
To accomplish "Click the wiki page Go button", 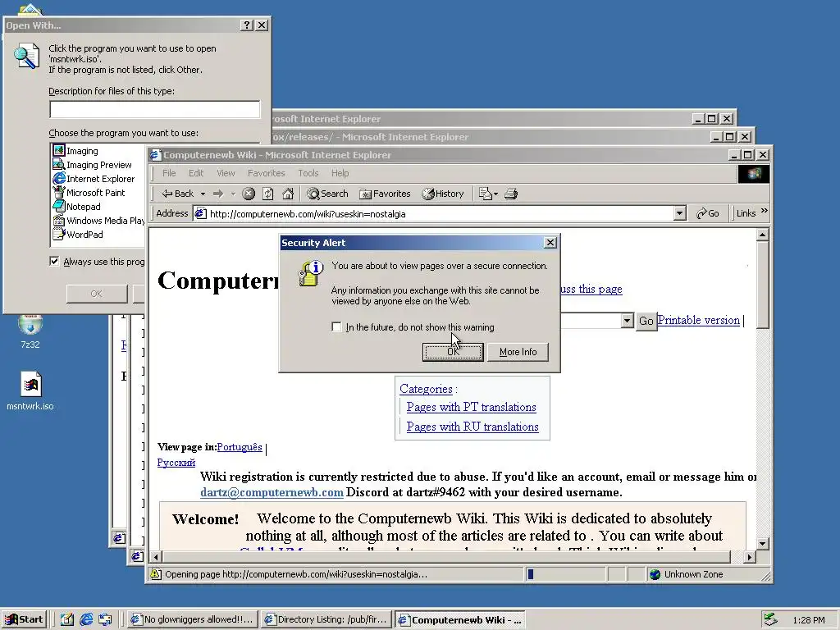I will point(646,321).
